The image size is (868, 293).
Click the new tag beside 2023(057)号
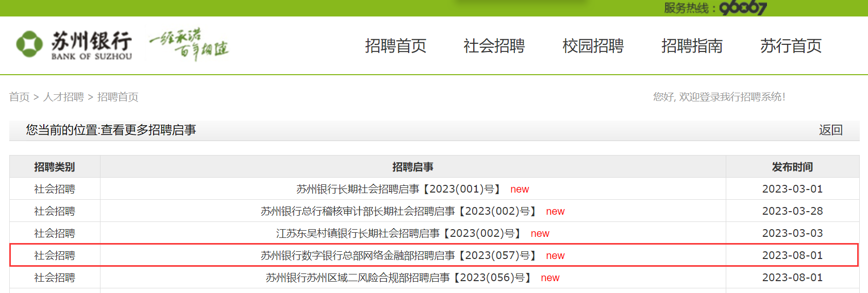pos(555,256)
